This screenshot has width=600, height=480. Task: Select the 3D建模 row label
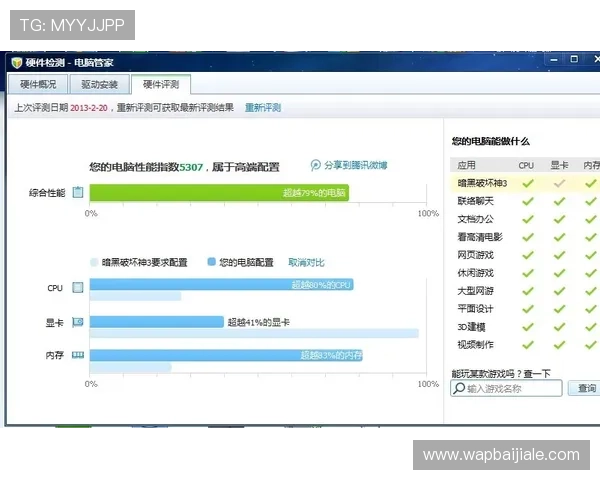(471, 327)
